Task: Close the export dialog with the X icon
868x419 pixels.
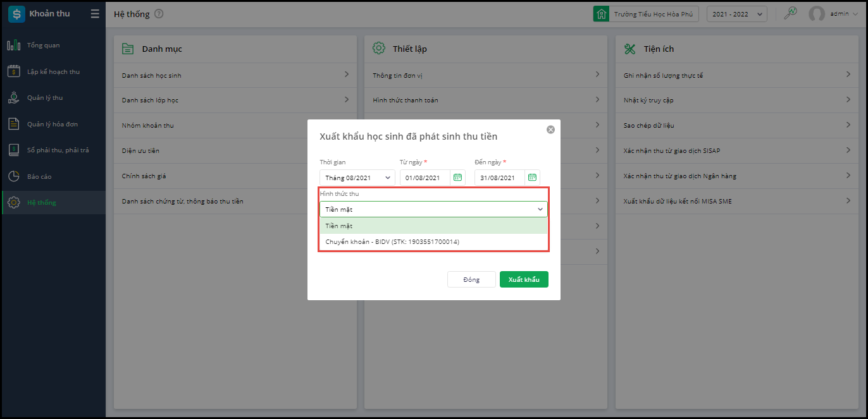Action: (550, 130)
